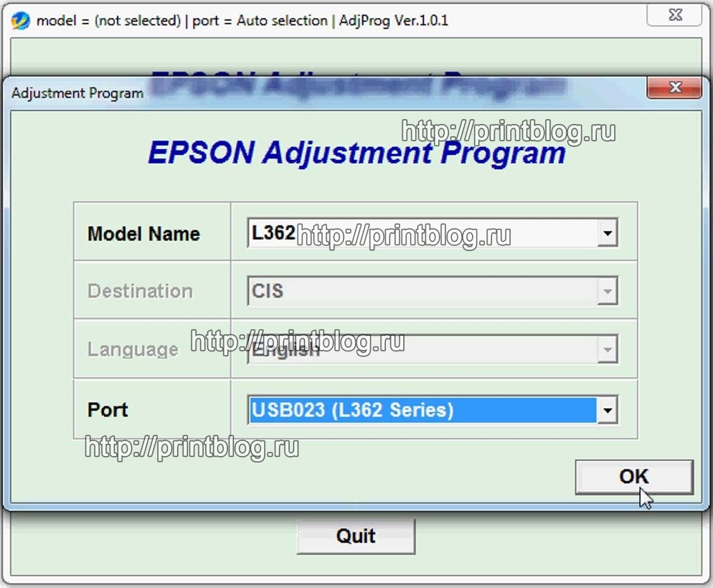713x588 pixels.
Task: Click the Language row label
Action: (x=133, y=349)
